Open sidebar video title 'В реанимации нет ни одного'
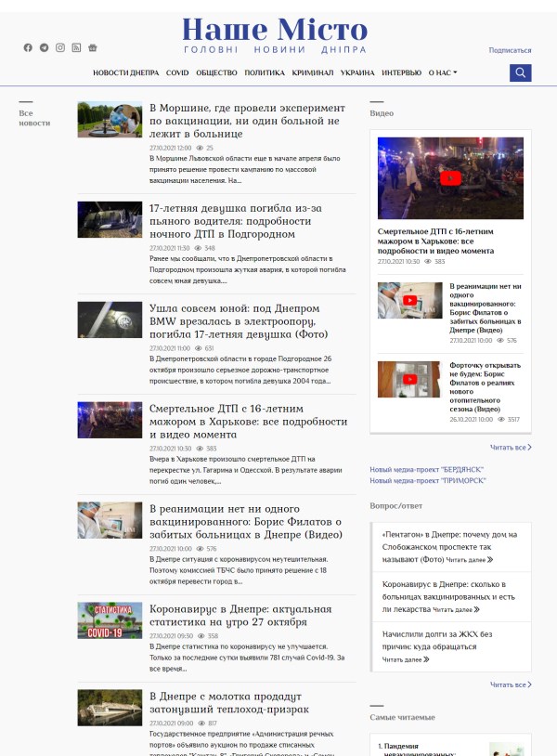Image resolution: width=557 pixels, height=756 pixels. 486,308
